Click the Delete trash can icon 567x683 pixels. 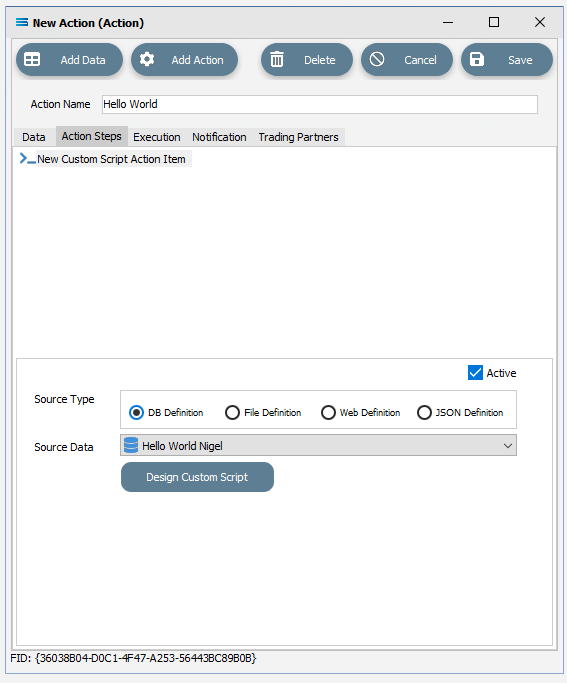(x=277, y=59)
